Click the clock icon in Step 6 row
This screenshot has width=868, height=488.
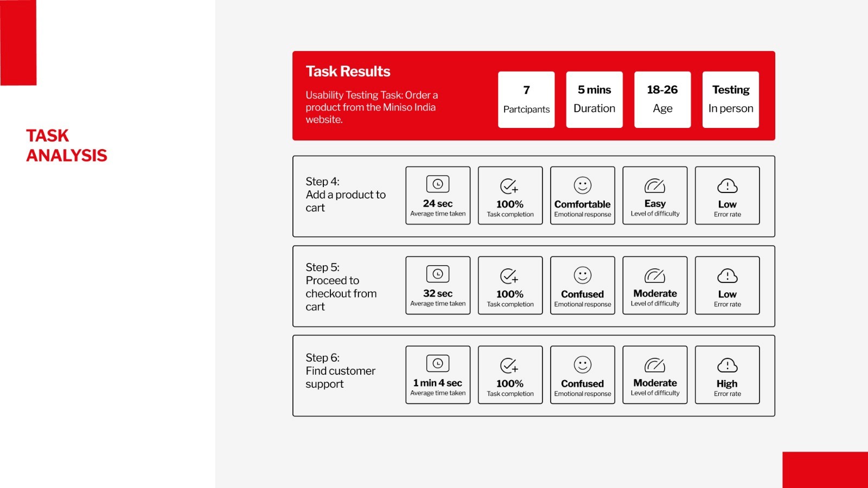(438, 364)
